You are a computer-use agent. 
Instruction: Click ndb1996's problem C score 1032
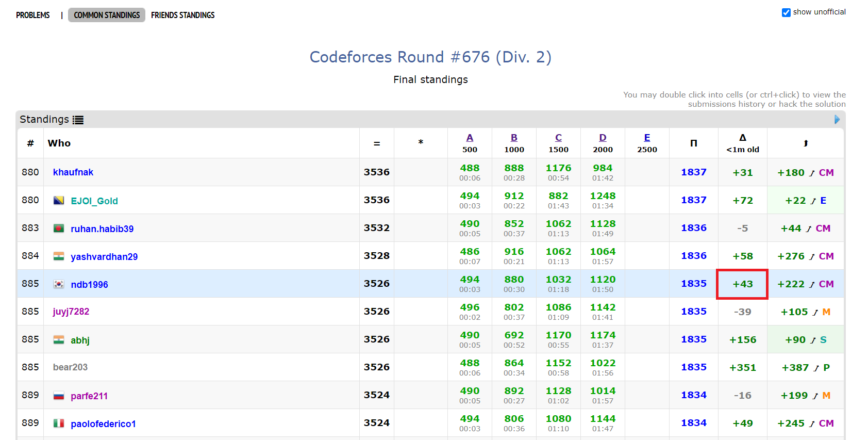[558, 280]
